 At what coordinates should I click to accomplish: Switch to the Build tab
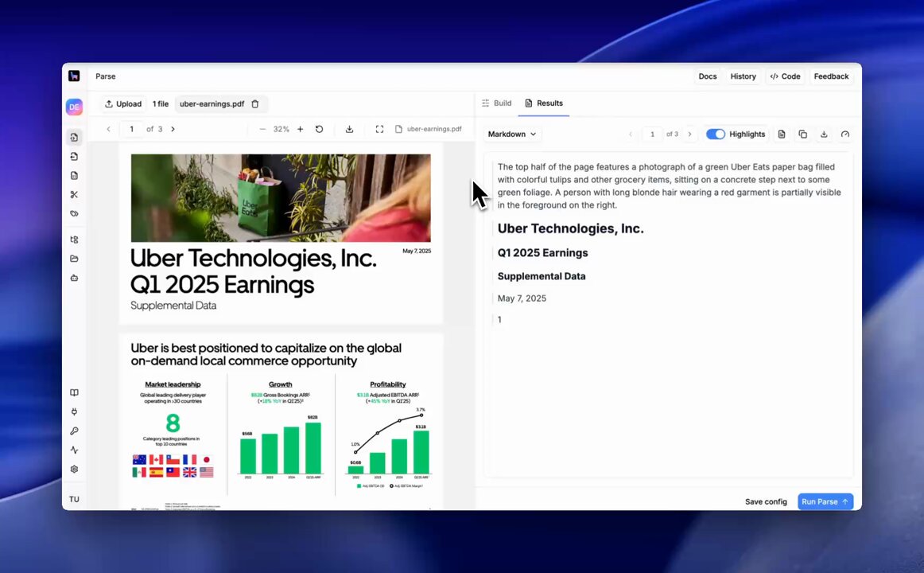click(496, 103)
